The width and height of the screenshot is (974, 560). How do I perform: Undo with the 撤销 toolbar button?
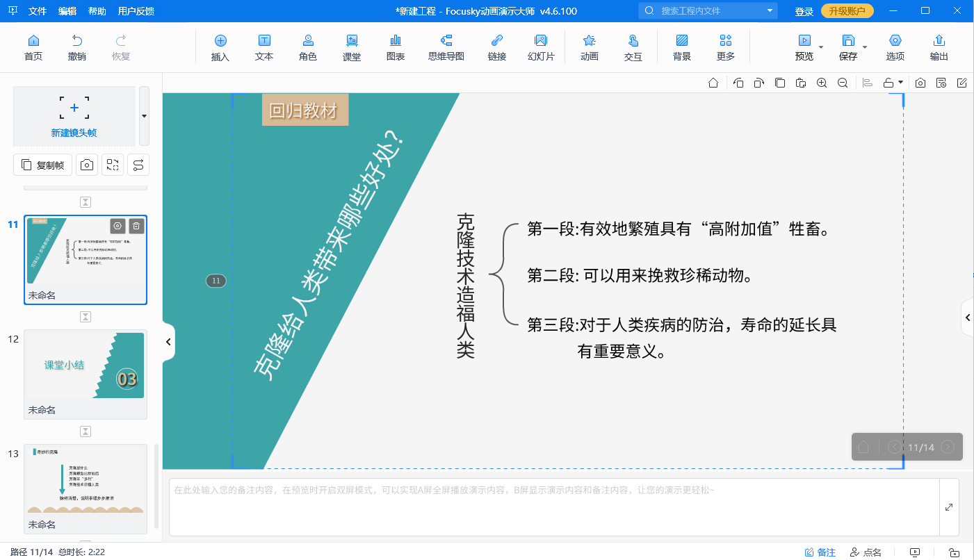77,48
